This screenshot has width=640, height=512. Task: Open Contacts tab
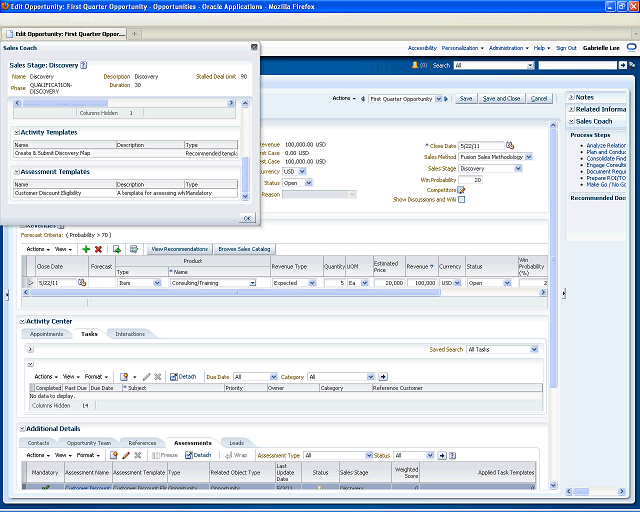pyautogui.click(x=38, y=443)
